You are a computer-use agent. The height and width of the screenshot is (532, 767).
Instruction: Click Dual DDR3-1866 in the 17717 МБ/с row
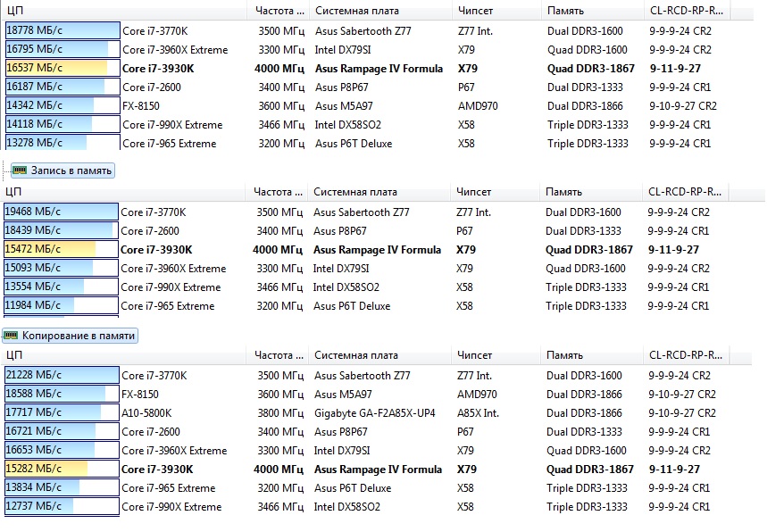tap(584, 413)
